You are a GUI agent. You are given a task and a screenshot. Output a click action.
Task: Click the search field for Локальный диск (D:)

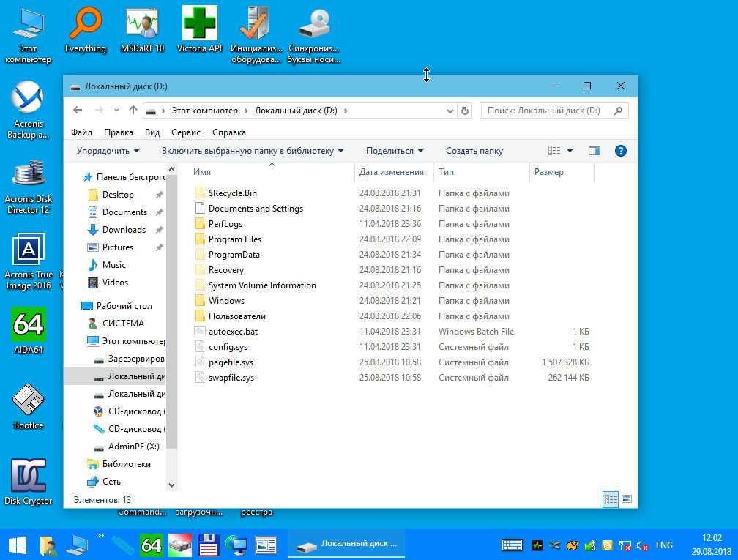click(545, 111)
